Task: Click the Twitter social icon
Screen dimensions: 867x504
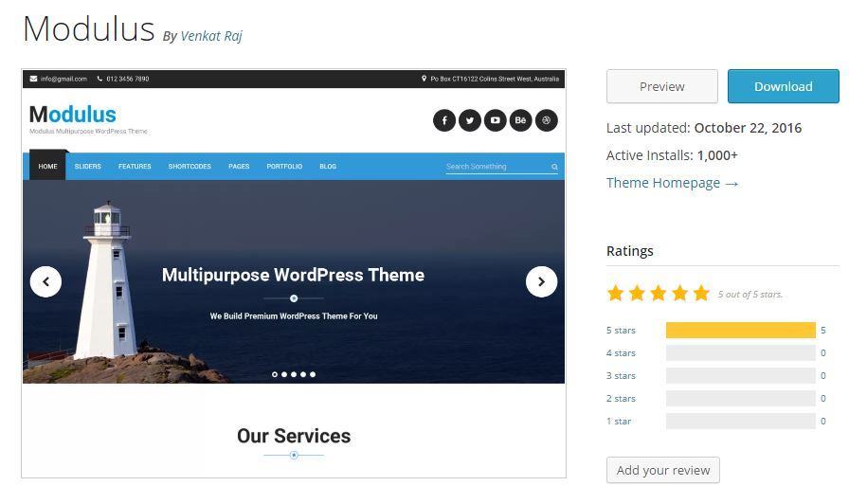Action: click(469, 120)
